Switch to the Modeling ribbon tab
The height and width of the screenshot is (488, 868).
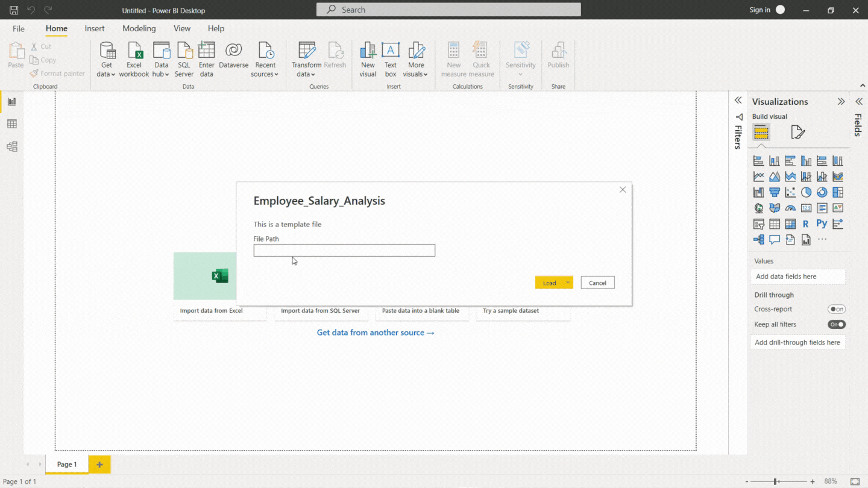139,28
